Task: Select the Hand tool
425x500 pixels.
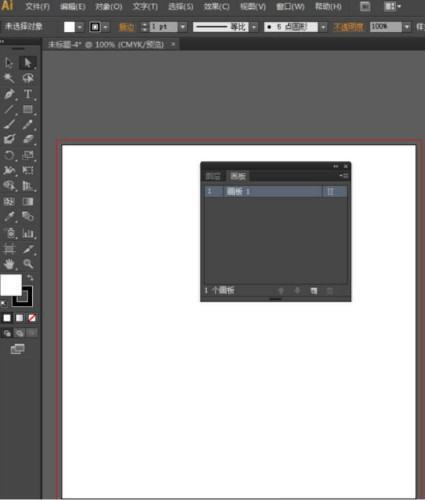Action: (x=9, y=264)
